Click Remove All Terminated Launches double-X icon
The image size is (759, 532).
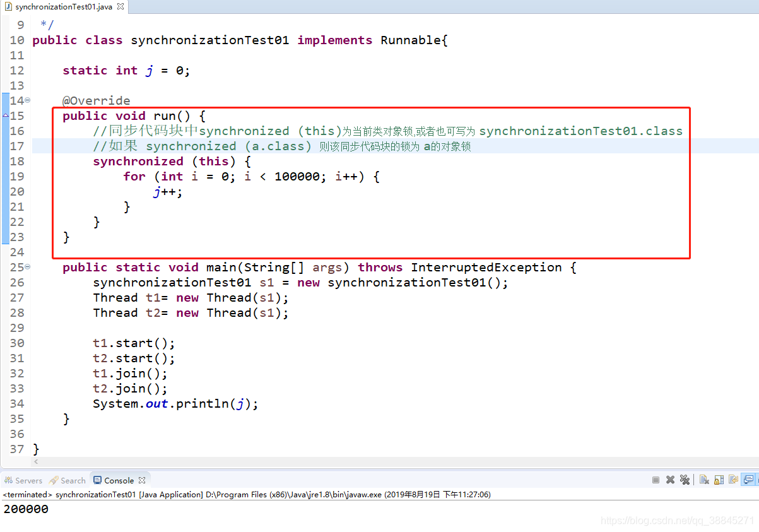point(685,480)
